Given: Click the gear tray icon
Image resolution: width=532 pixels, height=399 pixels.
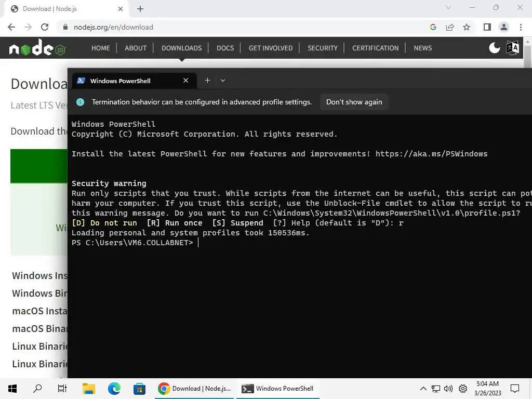Looking at the screenshot, I should [x=463, y=389].
